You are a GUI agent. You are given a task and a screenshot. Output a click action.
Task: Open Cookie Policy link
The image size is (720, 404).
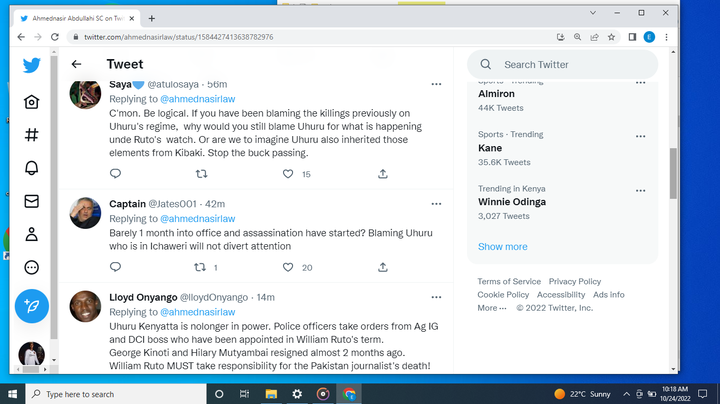503,295
